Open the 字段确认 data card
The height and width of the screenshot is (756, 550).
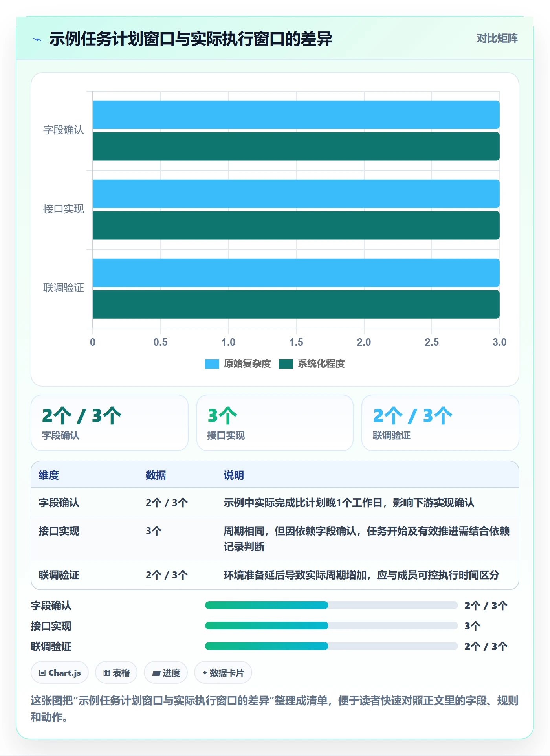[x=110, y=423]
